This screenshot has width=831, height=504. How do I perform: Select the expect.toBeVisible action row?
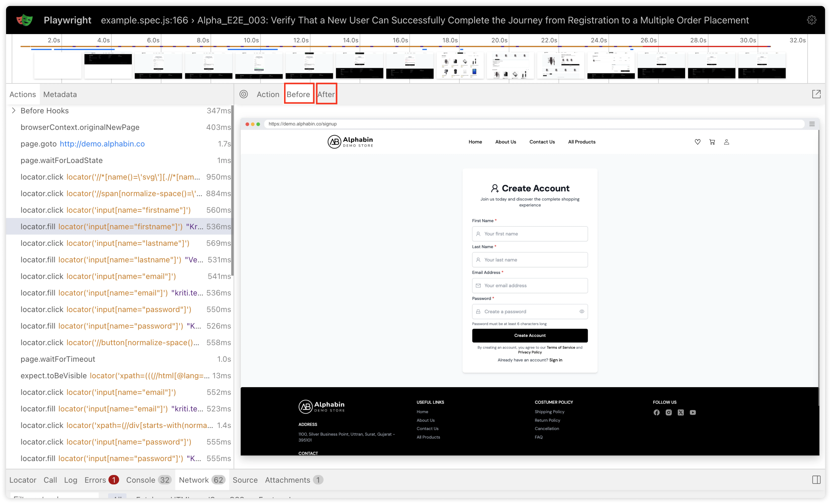click(119, 376)
